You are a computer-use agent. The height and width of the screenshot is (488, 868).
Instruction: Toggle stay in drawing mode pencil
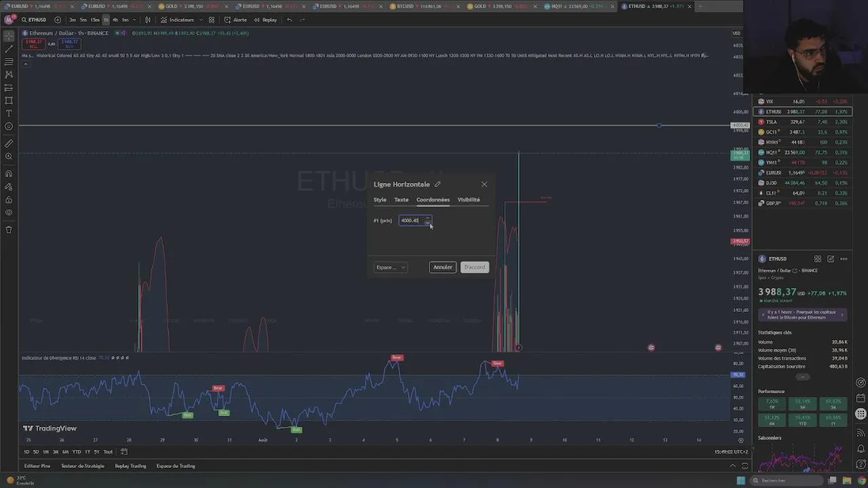pos(9,187)
